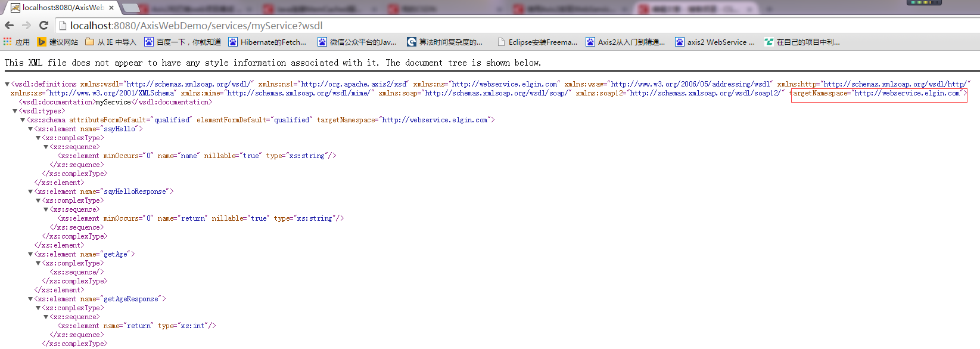980x349 pixels.
Task: Open the Eclipse安装Freema bookmark
Action: pyautogui.click(x=537, y=42)
